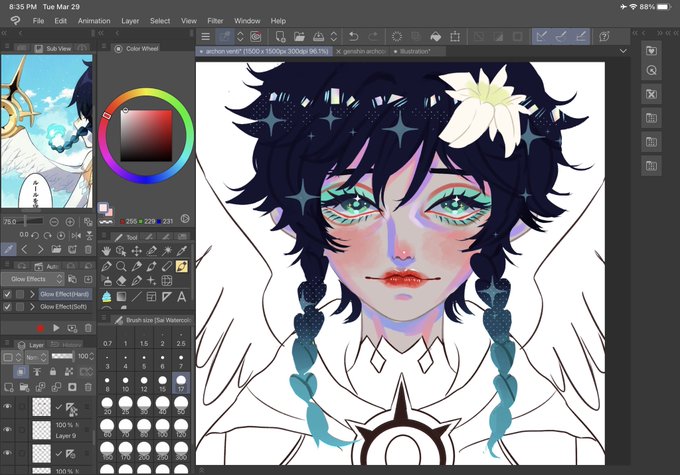Expand the Glow Effect(Hard) action
Image resolution: width=680 pixels, height=475 pixels.
[x=32, y=294]
